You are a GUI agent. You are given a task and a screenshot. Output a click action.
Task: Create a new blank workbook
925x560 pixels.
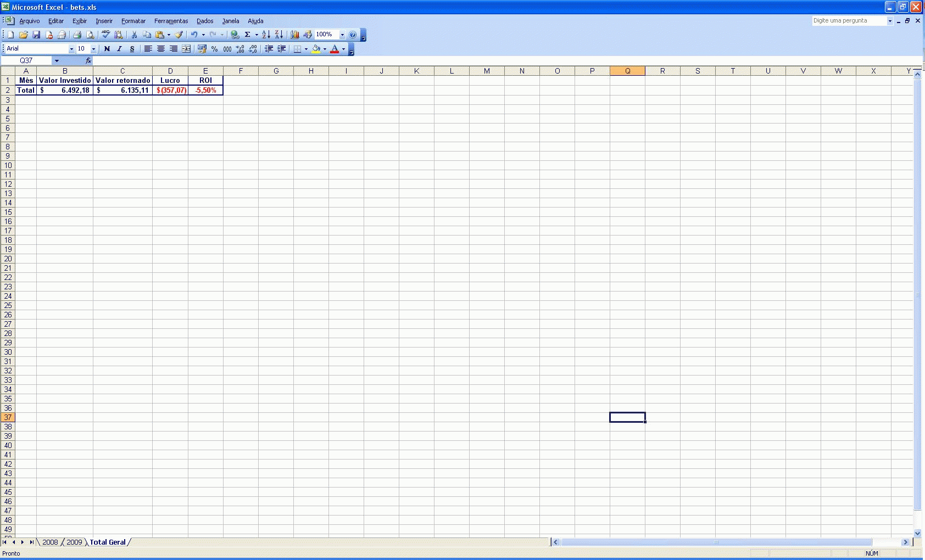[x=10, y=35]
